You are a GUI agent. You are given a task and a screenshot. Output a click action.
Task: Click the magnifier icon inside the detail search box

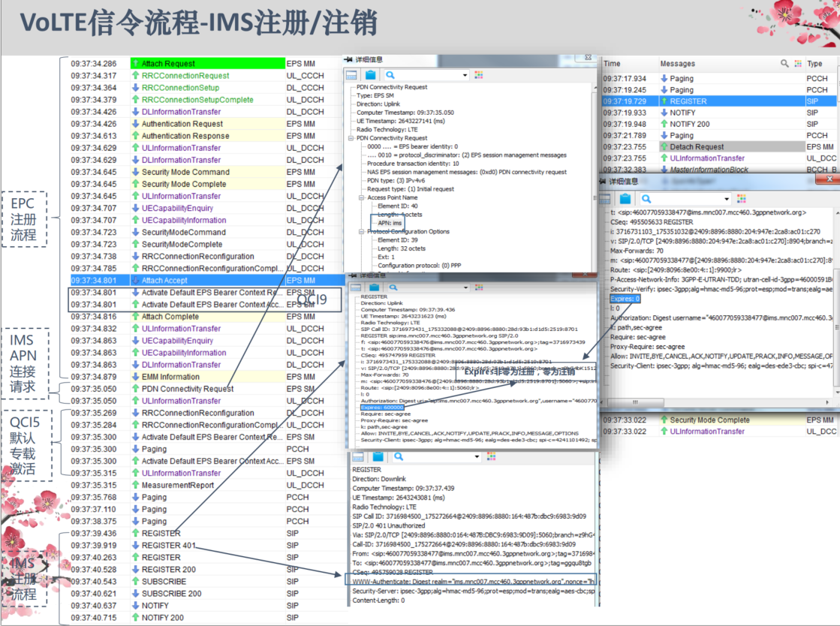[390, 74]
